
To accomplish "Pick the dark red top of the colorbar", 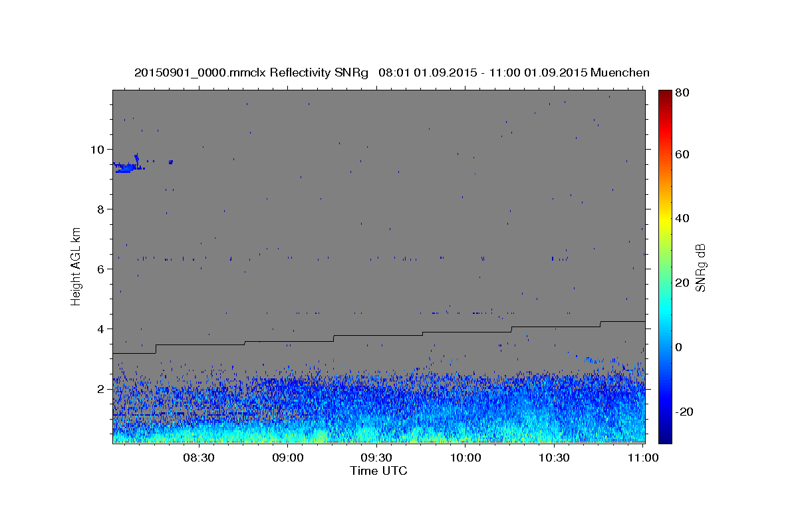I will pos(664,95).
